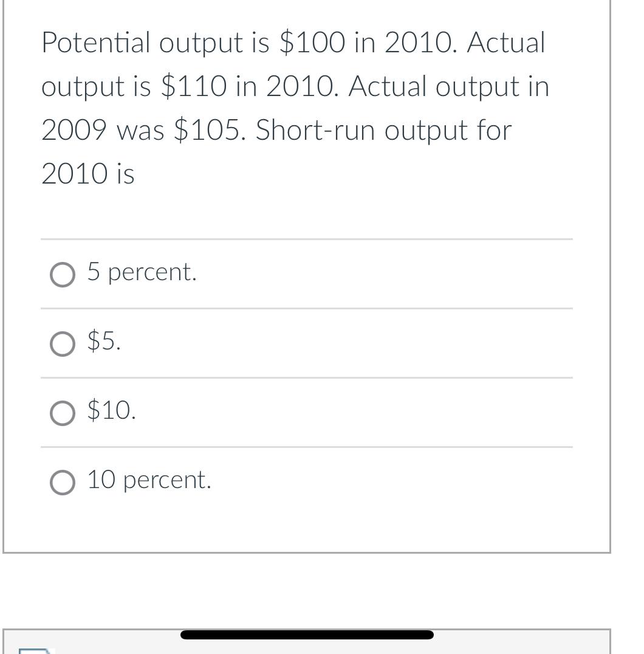644x654 pixels.
Task: Click the '10 percent.' label text
Action: 149,480
